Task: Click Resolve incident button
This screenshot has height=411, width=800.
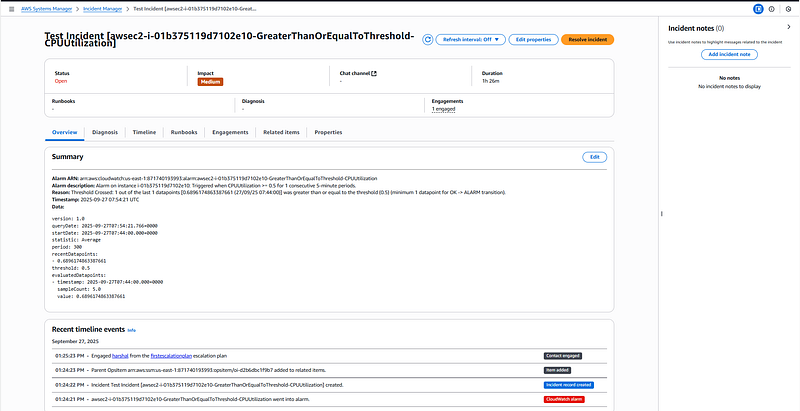Action: point(587,40)
